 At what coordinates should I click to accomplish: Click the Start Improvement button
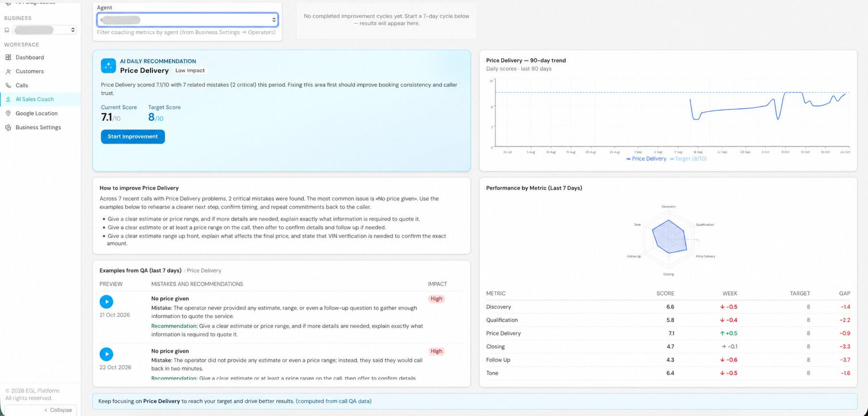[133, 137]
